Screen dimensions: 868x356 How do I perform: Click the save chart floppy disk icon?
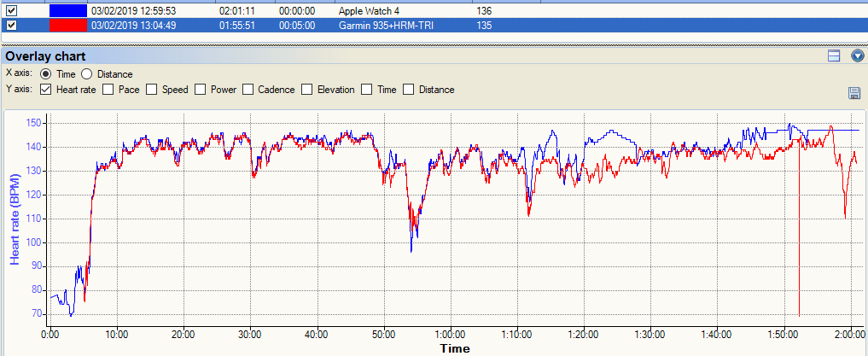[x=854, y=93]
